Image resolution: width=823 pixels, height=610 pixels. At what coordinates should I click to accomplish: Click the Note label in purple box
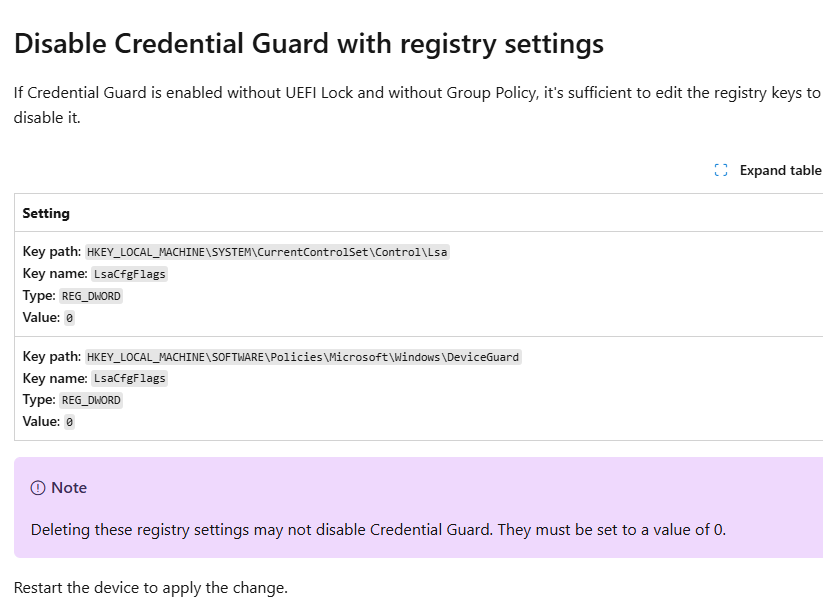pyautogui.click(x=69, y=488)
